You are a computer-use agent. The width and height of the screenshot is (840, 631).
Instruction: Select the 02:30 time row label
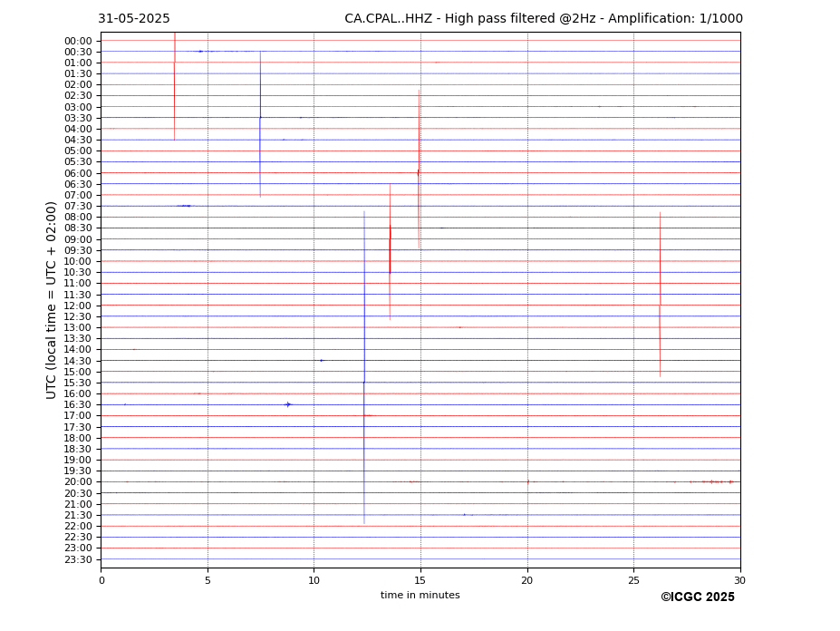click(x=78, y=95)
